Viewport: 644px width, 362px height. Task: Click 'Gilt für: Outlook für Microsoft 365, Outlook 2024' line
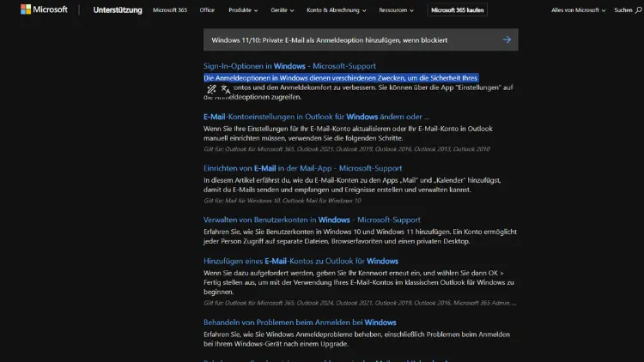point(360,303)
